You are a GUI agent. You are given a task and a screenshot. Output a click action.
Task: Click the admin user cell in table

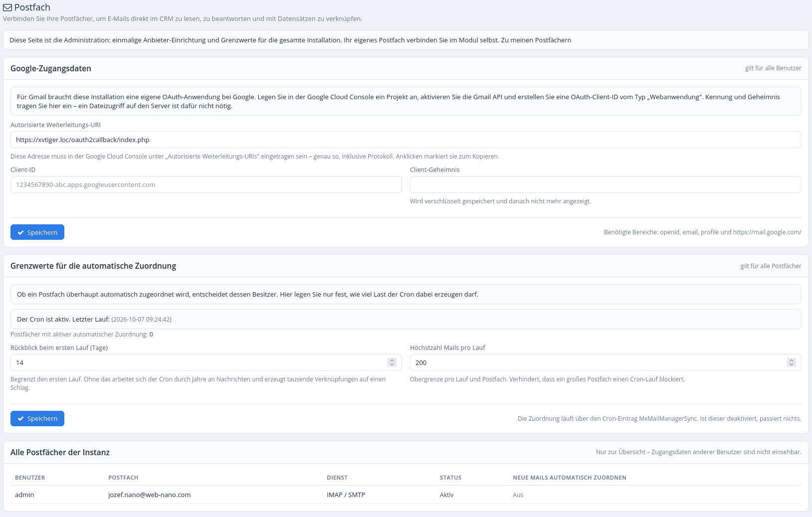[x=24, y=495]
